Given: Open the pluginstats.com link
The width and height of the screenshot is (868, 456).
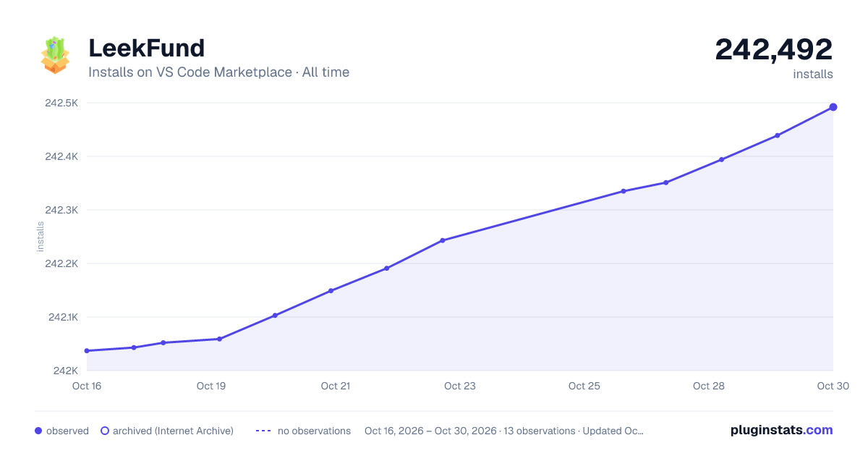Looking at the screenshot, I should click(781, 430).
